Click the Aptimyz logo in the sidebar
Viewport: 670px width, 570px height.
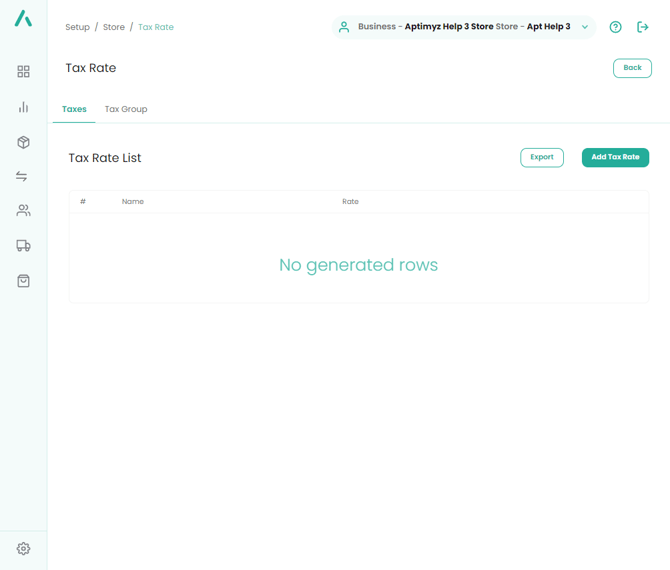(23, 18)
